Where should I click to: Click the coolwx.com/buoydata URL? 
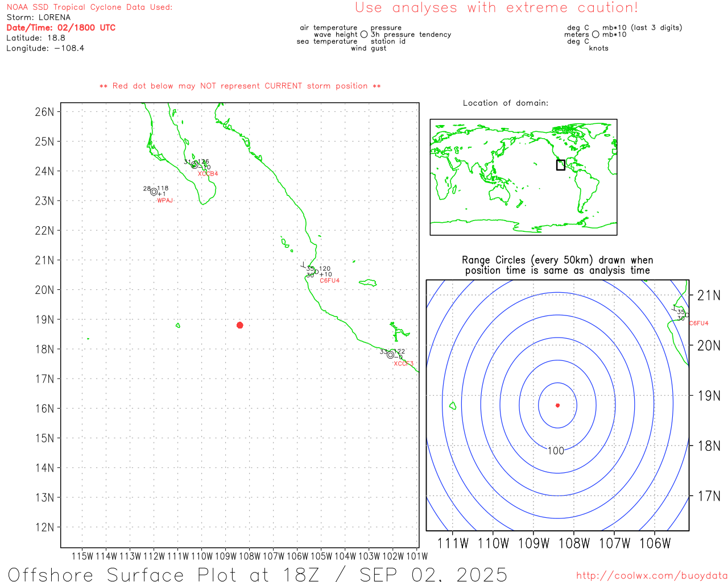click(x=651, y=575)
